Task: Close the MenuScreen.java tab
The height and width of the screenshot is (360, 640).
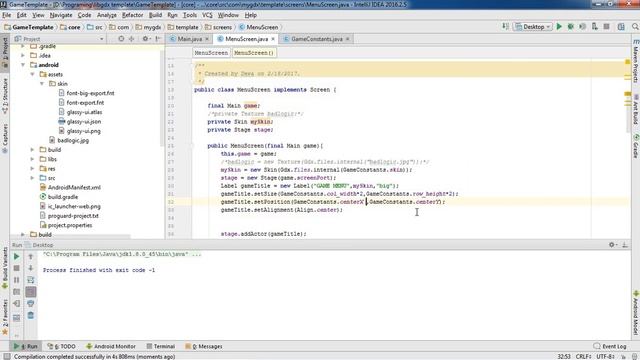Action: click(x=273, y=39)
